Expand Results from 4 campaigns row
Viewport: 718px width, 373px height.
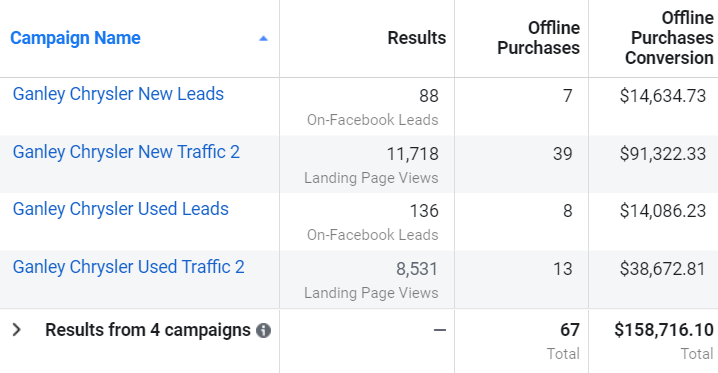(x=16, y=330)
